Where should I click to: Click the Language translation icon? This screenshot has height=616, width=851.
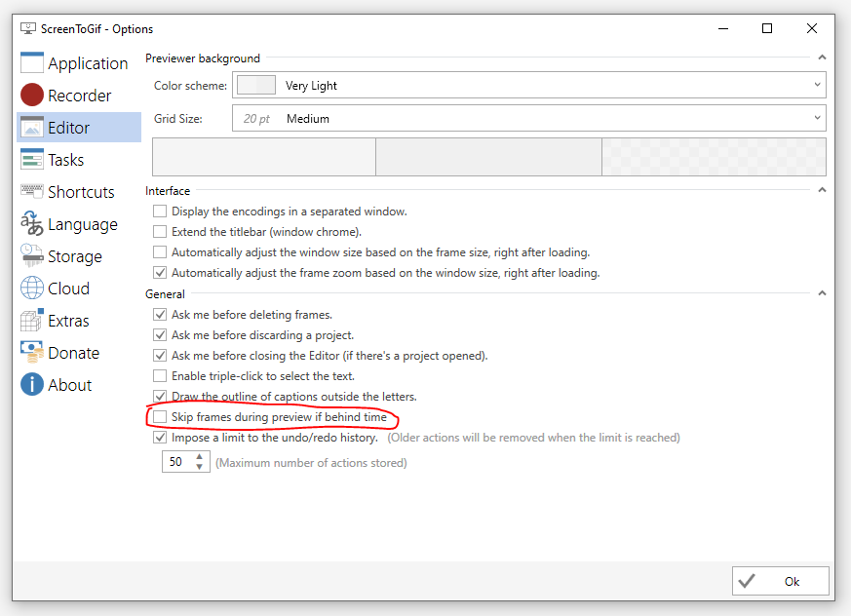coord(32,223)
